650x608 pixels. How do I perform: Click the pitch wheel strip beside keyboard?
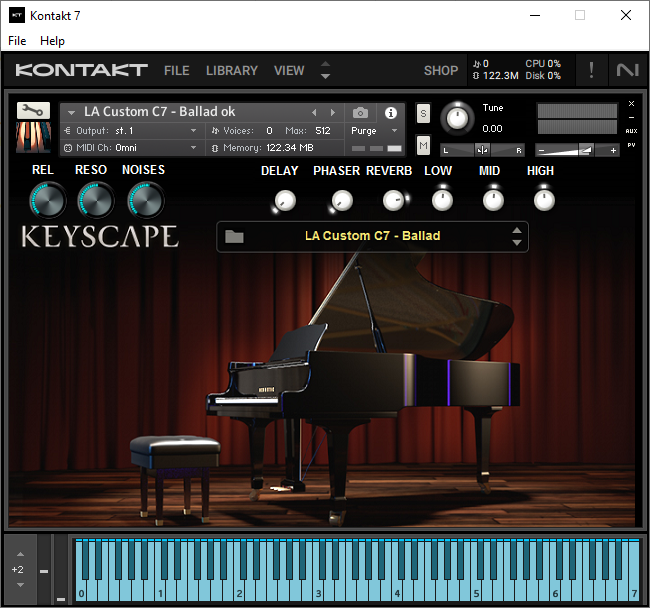pos(44,569)
